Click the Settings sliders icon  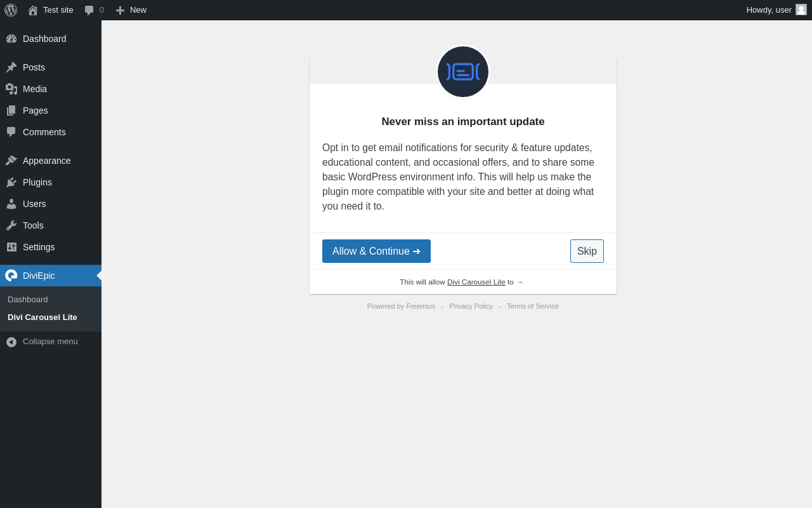(x=11, y=247)
